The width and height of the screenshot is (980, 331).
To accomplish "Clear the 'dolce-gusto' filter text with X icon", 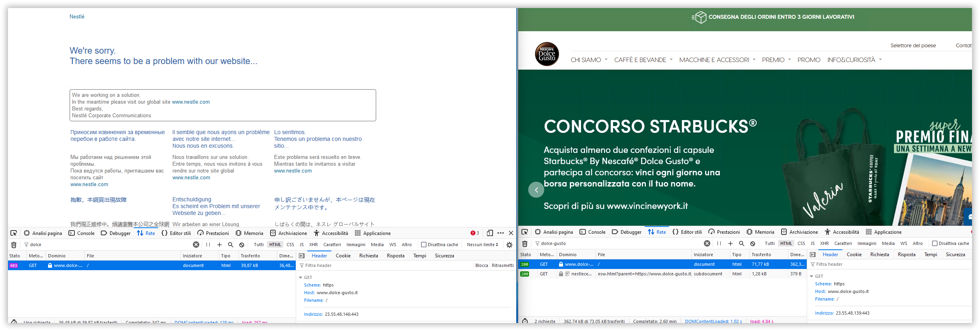I will 707,243.
